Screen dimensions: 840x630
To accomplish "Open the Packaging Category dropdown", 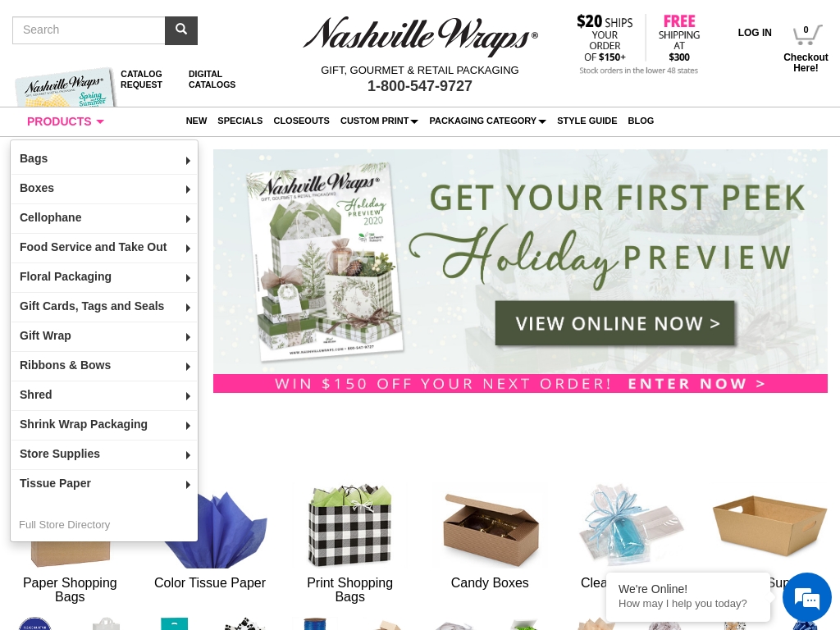I will point(487,121).
